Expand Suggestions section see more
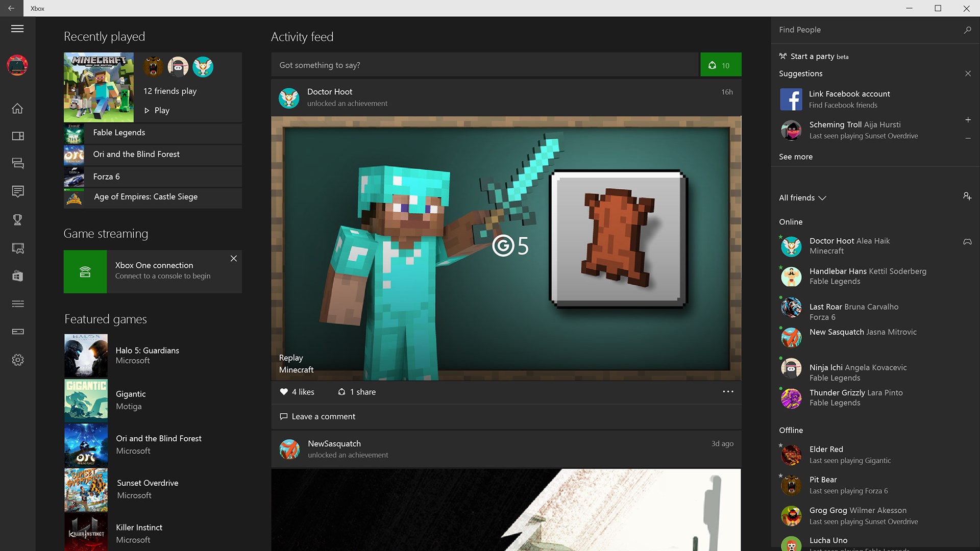 [796, 156]
